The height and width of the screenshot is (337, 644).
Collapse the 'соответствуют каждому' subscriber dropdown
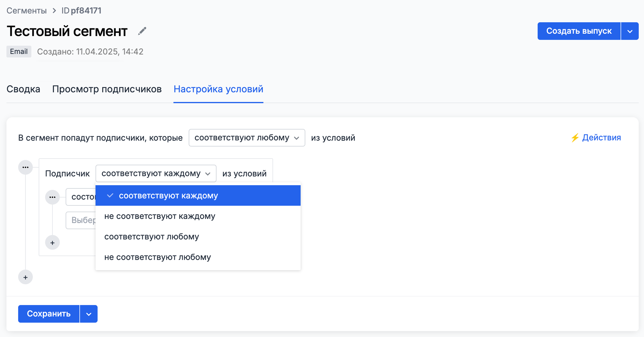pyautogui.click(x=156, y=173)
